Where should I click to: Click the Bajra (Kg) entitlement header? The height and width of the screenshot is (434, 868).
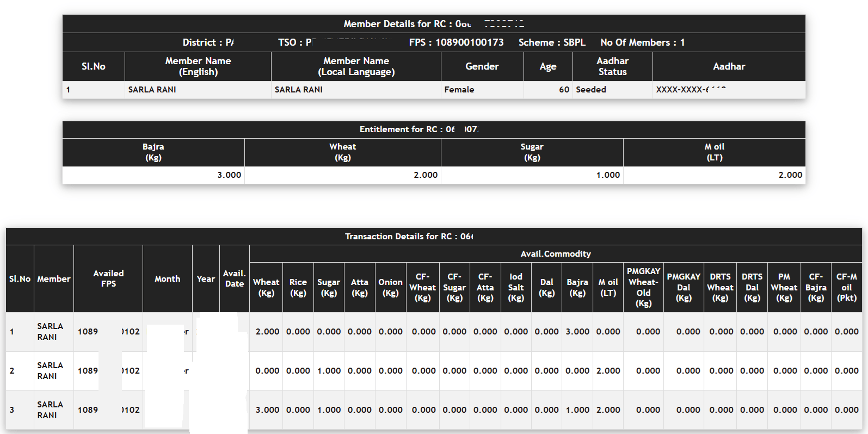pyautogui.click(x=153, y=152)
